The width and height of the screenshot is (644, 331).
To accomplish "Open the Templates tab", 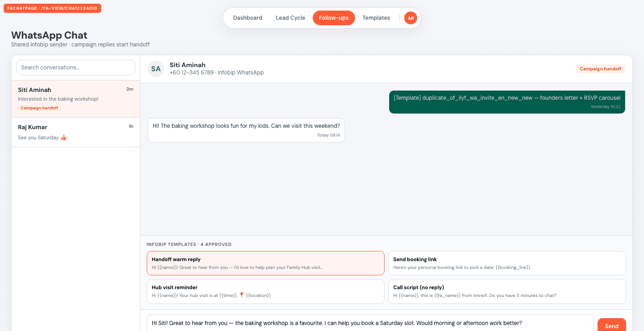I will [376, 18].
